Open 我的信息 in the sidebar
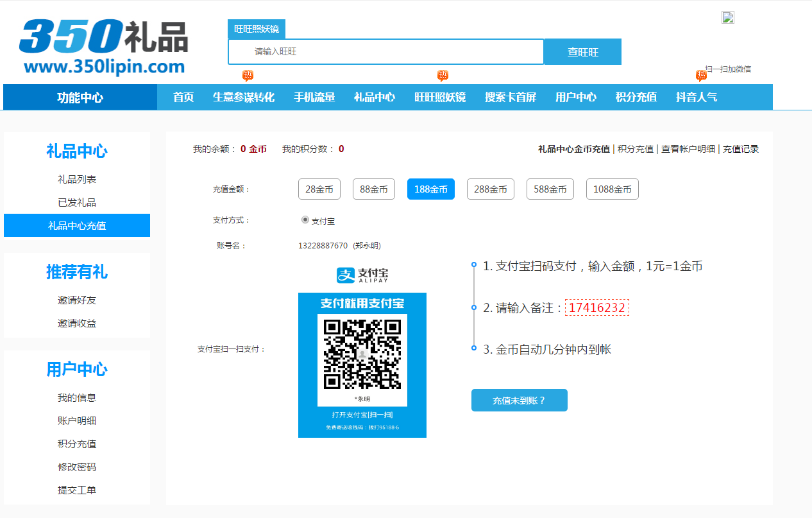The height and width of the screenshot is (518, 812). pyautogui.click(x=77, y=397)
